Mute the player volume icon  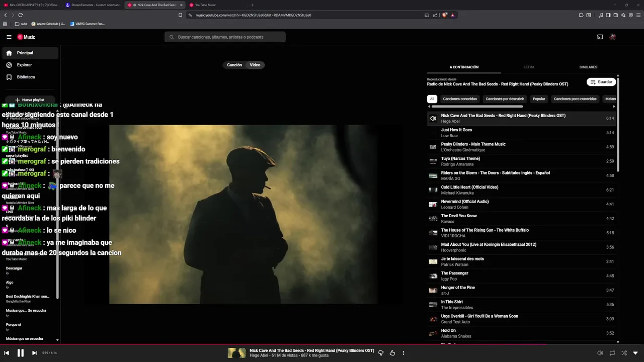click(x=600, y=353)
